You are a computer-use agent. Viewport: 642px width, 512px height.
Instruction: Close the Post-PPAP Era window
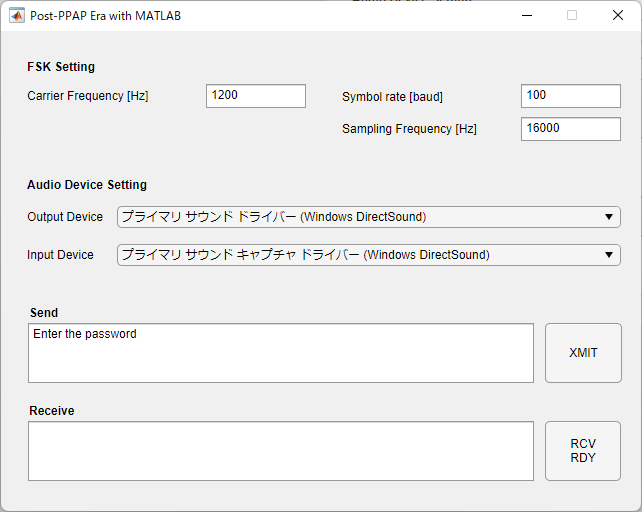pos(618,16)
